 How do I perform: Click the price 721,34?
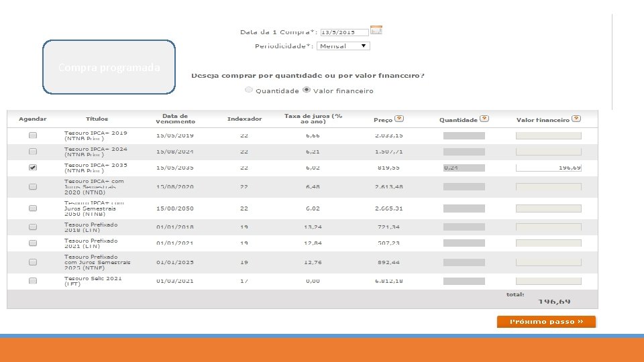[x=388, y=227]
